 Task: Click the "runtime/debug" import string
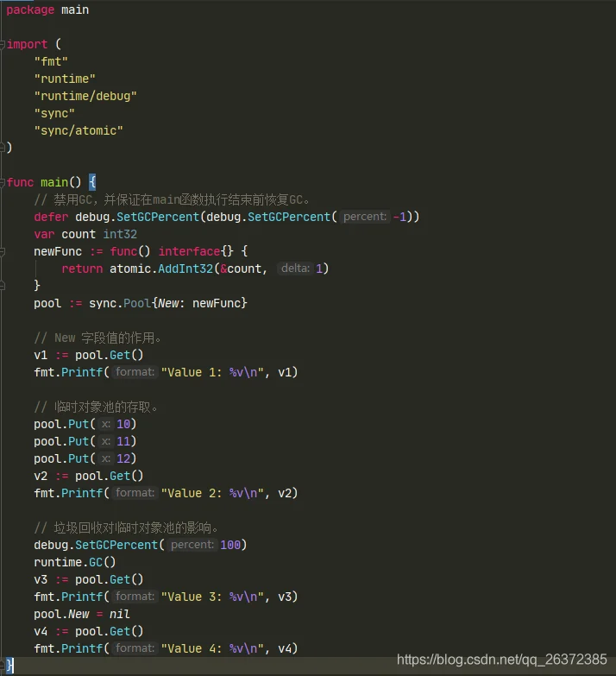[85, 96]
